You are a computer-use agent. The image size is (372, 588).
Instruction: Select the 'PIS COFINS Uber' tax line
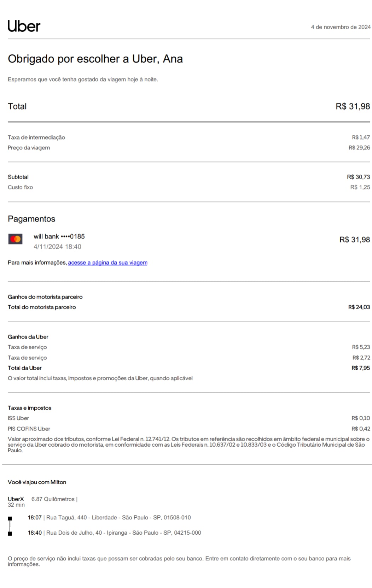click(x=29, y=429)
